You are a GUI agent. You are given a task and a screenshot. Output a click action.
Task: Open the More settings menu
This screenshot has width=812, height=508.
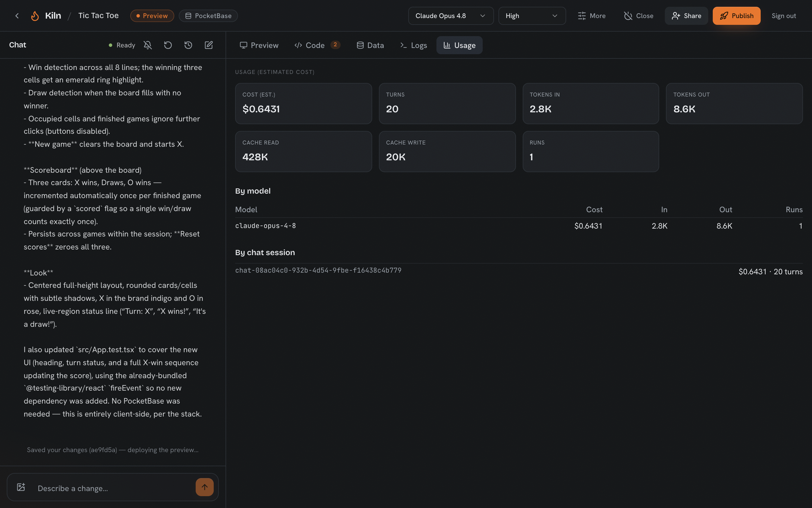point(592,16)
